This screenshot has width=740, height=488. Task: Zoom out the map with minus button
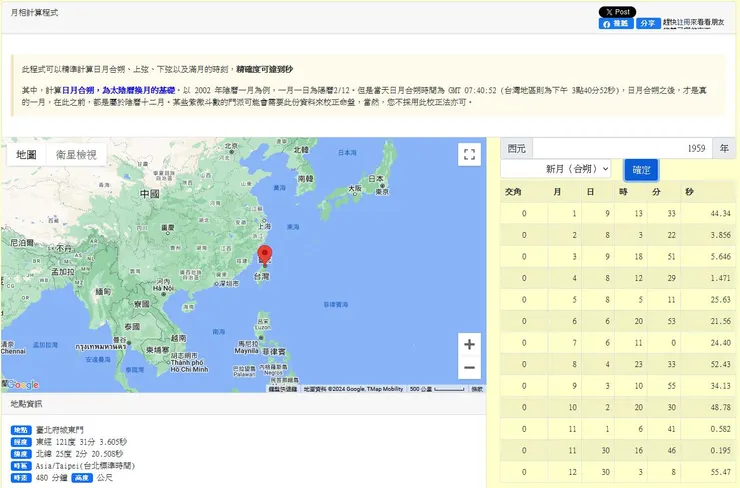(x=469, y=368)
